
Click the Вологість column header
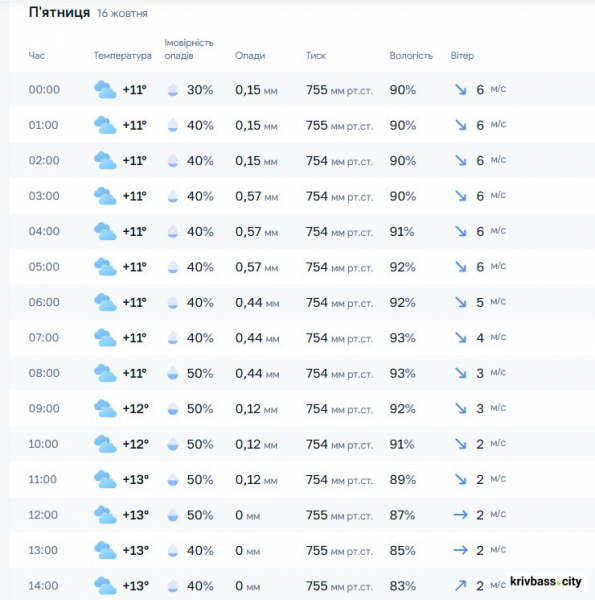[x=411, y=55]
